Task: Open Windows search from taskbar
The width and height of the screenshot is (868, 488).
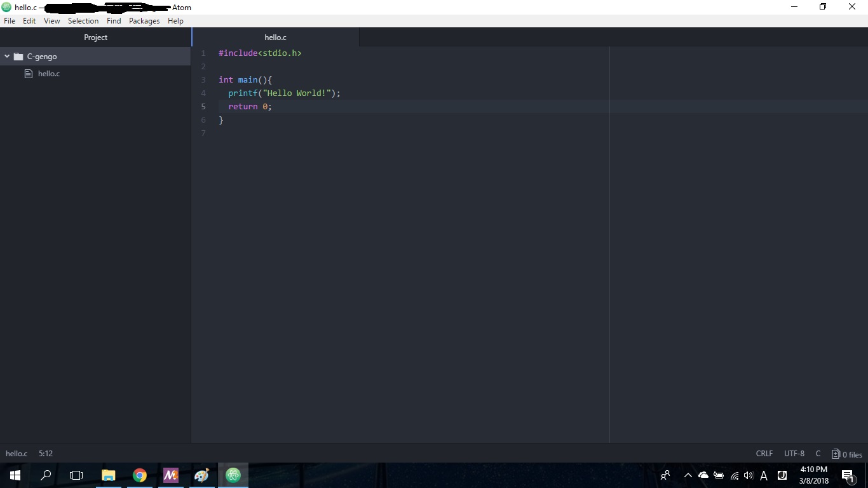Action: pyautogui.click(x=46, y=475)
